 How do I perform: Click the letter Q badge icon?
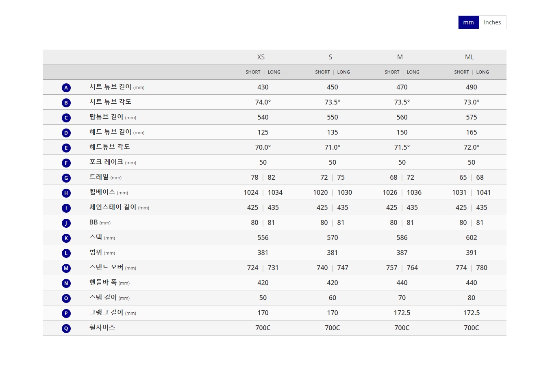[66, 328]
